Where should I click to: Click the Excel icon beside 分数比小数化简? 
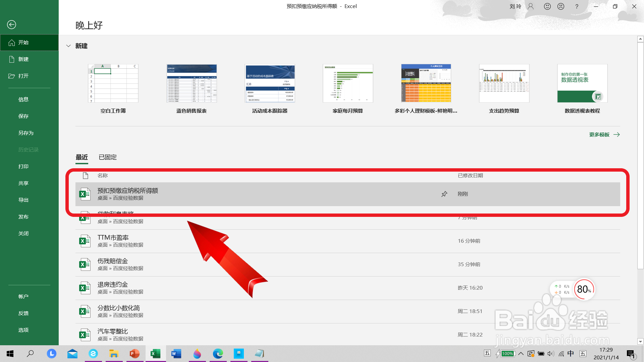(x=85, y=311)
